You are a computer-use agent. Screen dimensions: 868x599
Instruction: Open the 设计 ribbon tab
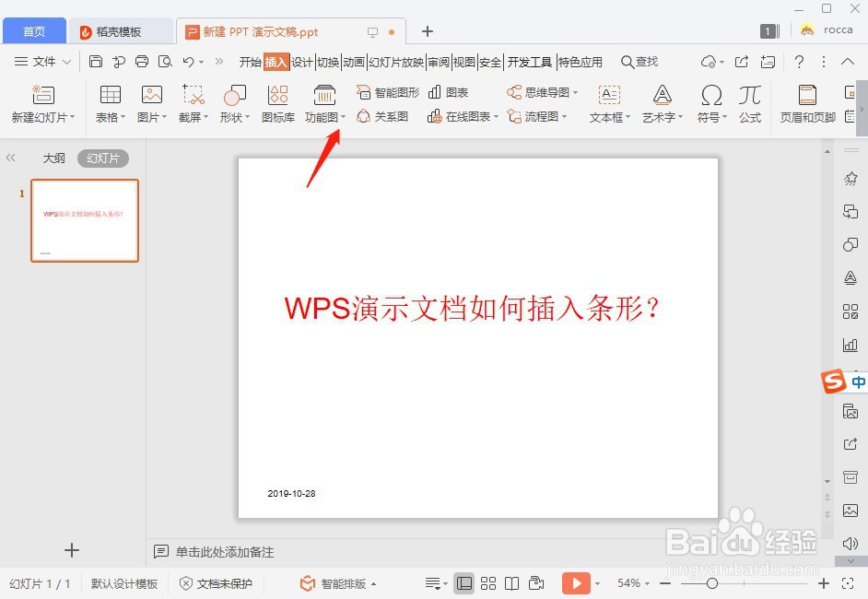pos(301,62)
